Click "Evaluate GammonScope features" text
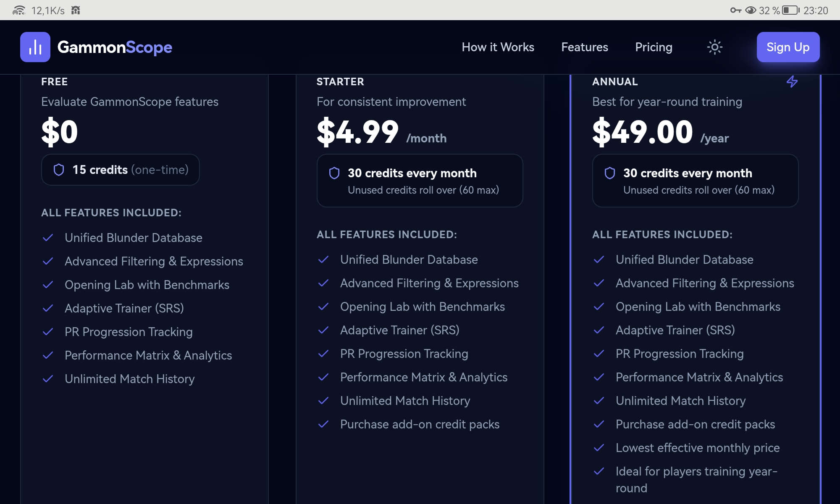 [130, 102]
